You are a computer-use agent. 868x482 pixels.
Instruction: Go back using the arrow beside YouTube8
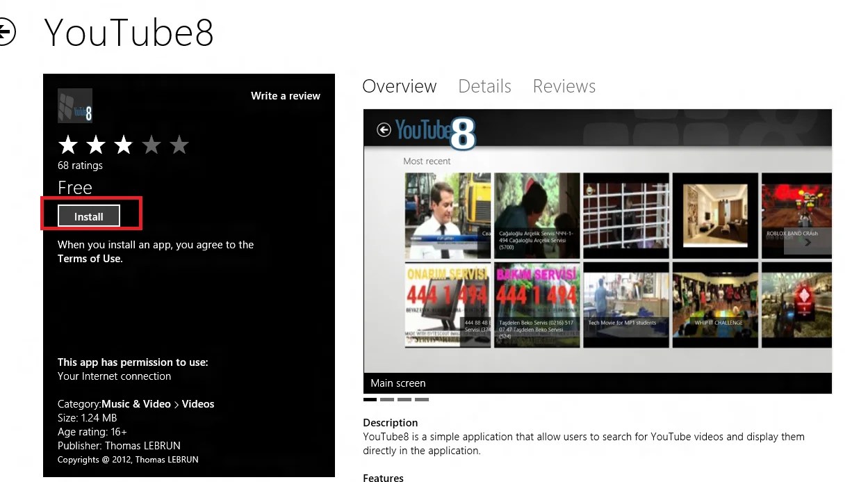[6, 33]
